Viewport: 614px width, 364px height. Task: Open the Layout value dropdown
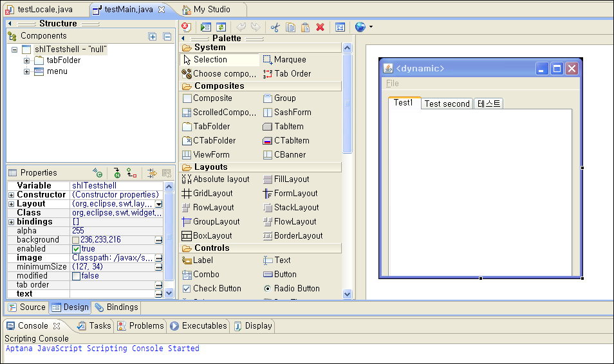click(158, 204)
